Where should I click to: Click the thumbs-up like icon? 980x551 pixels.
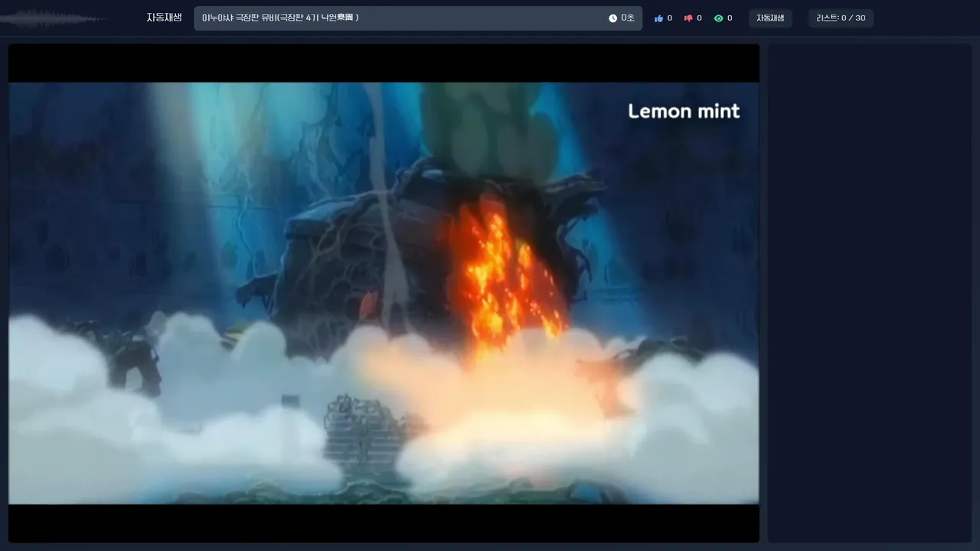(658, 18)
